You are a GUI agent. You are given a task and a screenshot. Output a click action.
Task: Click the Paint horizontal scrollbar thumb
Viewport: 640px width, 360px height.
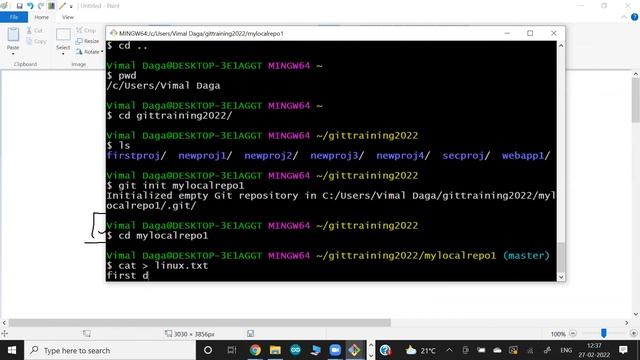[x=200, y=323]
